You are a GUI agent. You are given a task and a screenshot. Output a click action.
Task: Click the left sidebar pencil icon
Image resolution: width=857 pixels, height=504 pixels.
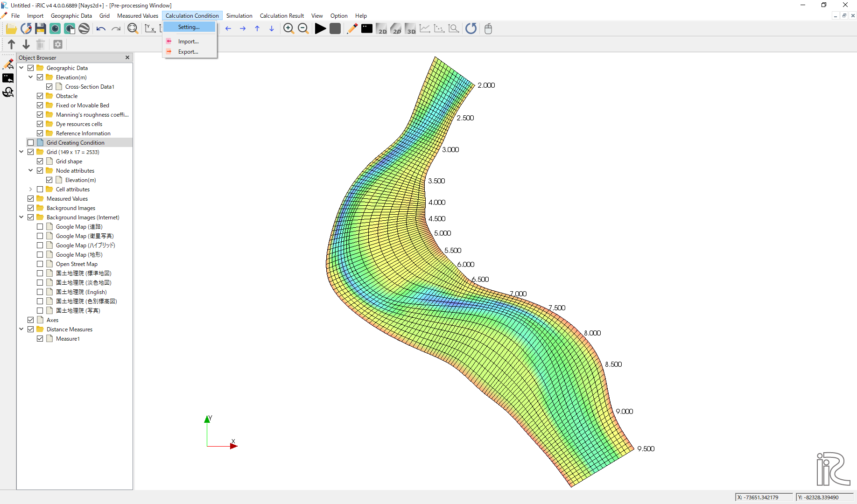pos(8,64)
